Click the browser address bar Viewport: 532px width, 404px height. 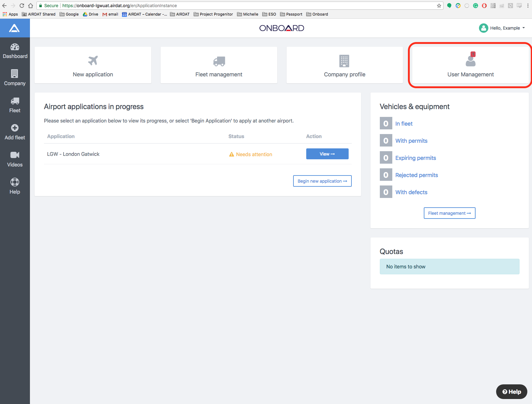(x=240, y=6)
